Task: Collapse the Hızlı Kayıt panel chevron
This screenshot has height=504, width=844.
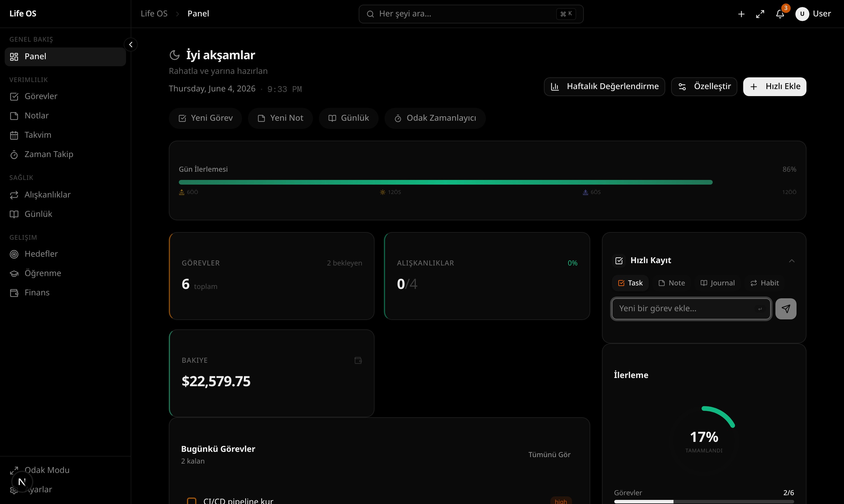Action: (792, 261)
